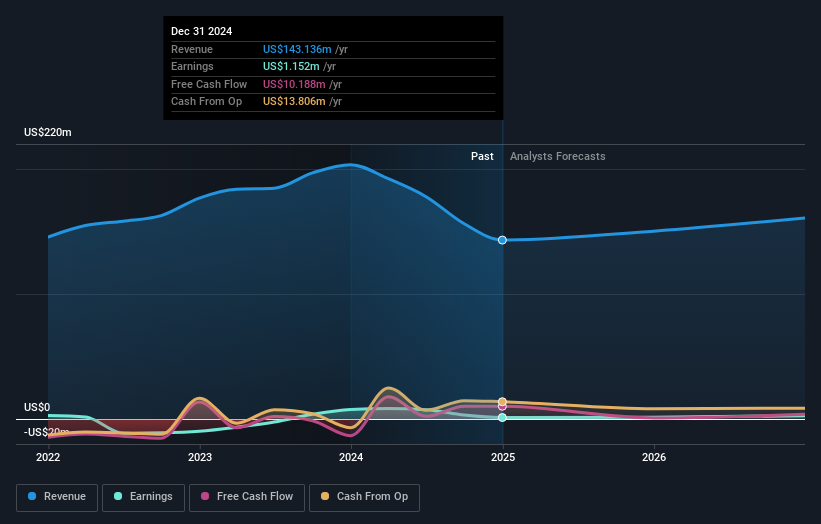Click the orange Cash From Op data point

pyautogui.click(x=502, y=402)
